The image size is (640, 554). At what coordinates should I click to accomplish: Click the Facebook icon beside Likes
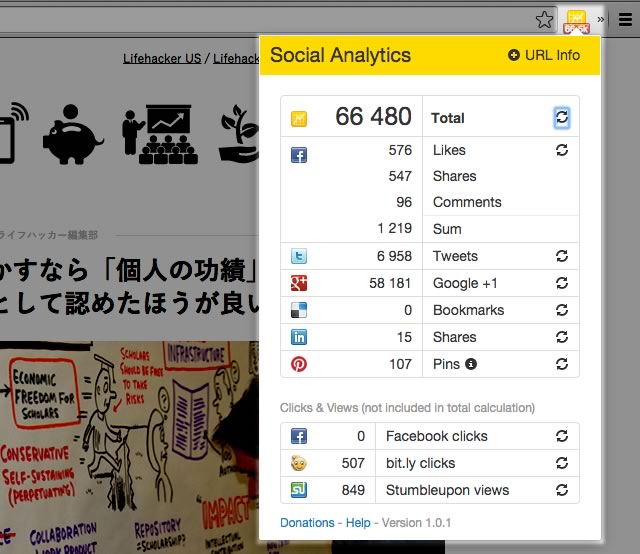point(299,155)
